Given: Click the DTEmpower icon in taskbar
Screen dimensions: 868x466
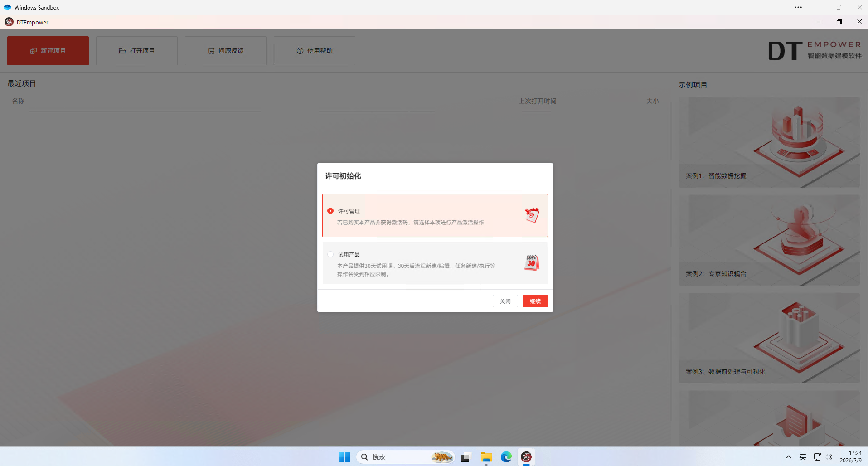Looking at the screenshot, I should [526, 457].
